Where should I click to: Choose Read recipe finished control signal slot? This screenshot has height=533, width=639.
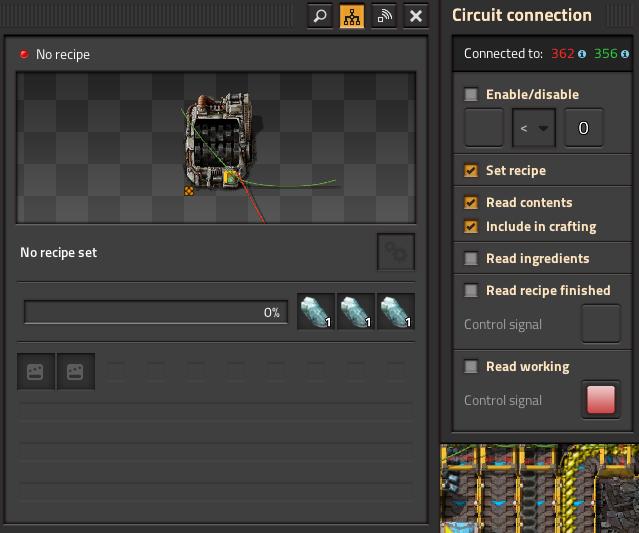[x=601, y=324]
